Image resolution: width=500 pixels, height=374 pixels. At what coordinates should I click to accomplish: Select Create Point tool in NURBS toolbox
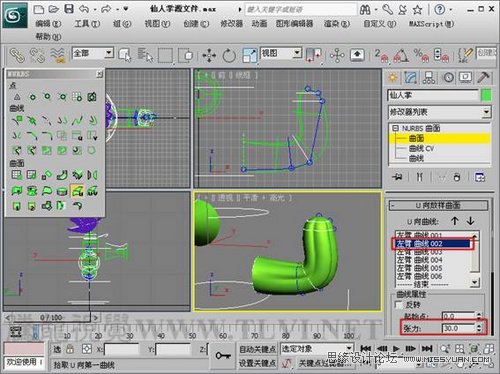click(x=17, y=97)
